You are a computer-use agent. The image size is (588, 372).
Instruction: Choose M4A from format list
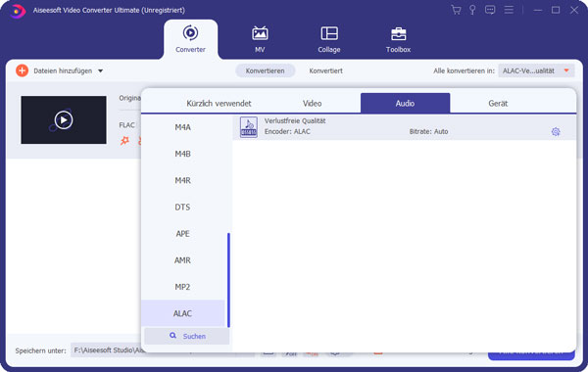pyautogui.click(x=182, y=127)
